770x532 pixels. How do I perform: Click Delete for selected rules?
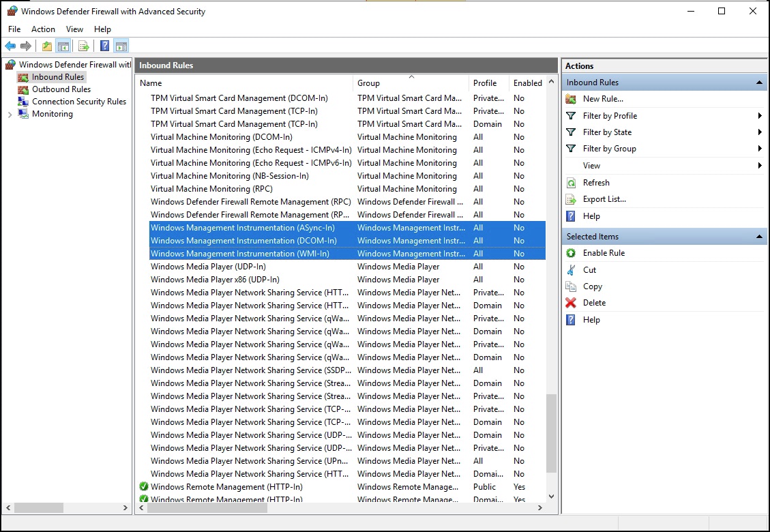[x=594, y=303]
